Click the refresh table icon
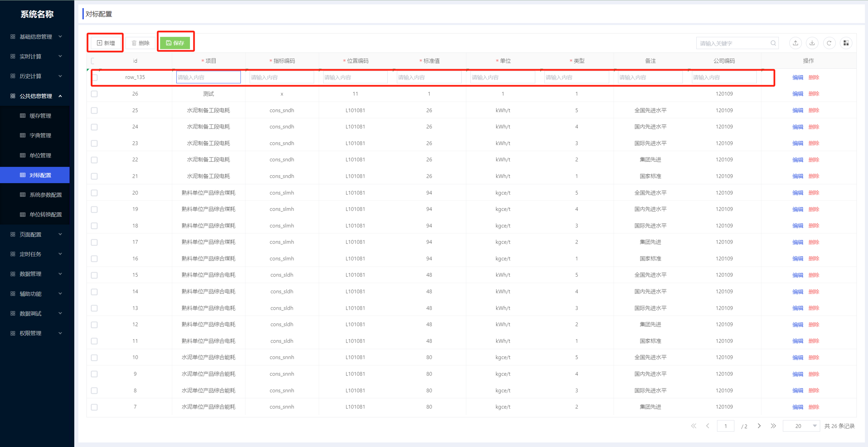Screen dimensions: 868x447 click(x=829, y=43)
